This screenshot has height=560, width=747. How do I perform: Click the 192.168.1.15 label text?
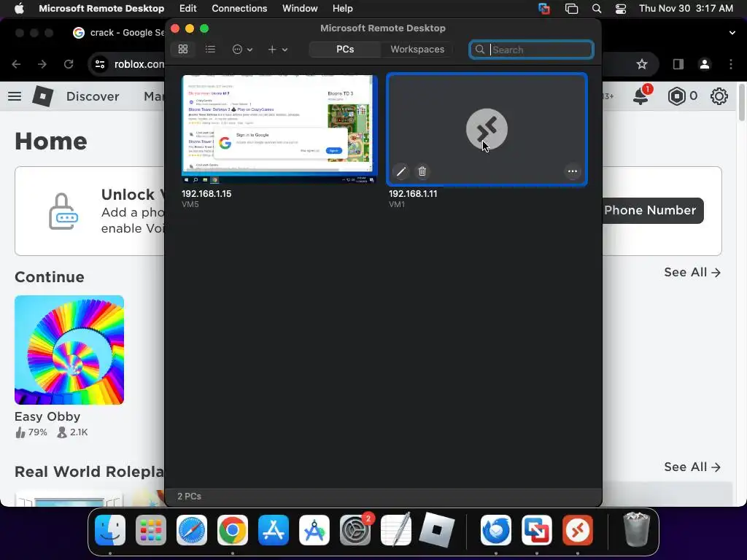click(206, 194)
